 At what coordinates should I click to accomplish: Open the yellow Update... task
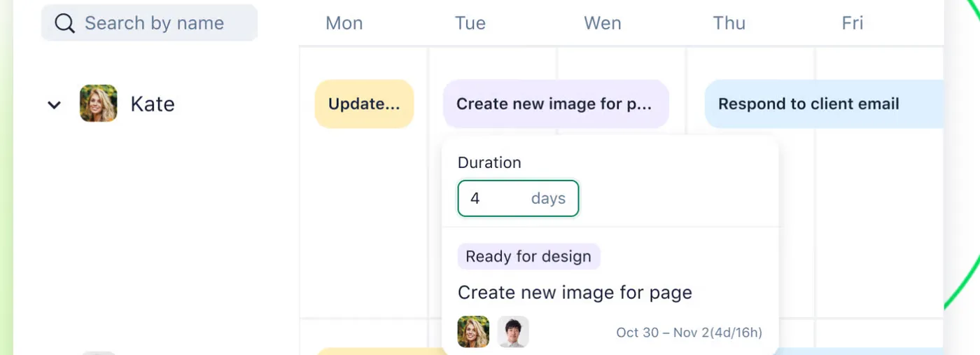(364, 104)
